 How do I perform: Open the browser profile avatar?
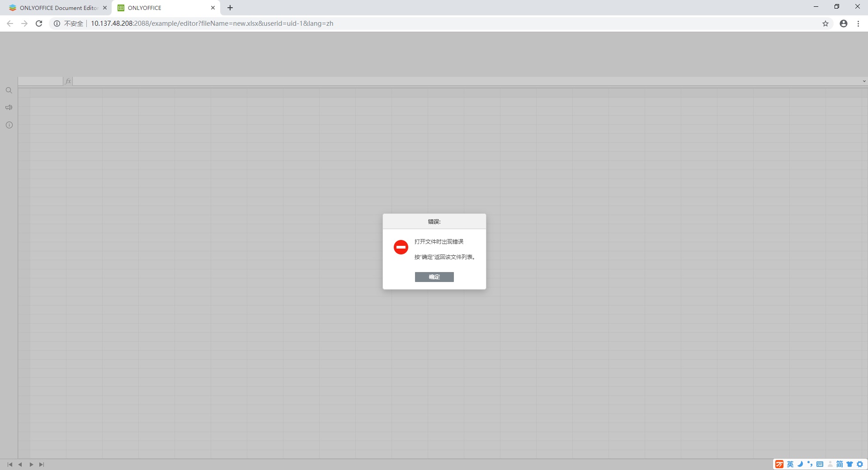(x=844, y=23)
